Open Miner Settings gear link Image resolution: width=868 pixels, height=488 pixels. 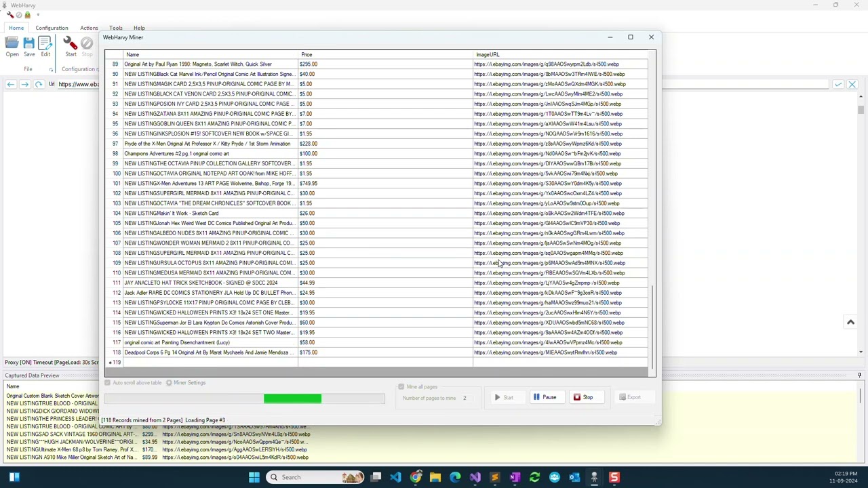pyautogui.click(x=186, y=383)
